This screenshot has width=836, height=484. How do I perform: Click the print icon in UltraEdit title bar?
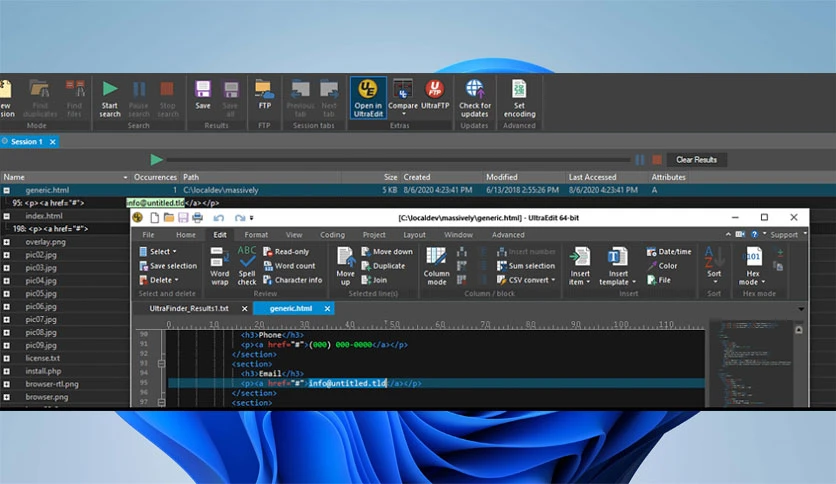pyautogui.click(x=197, y=217)
